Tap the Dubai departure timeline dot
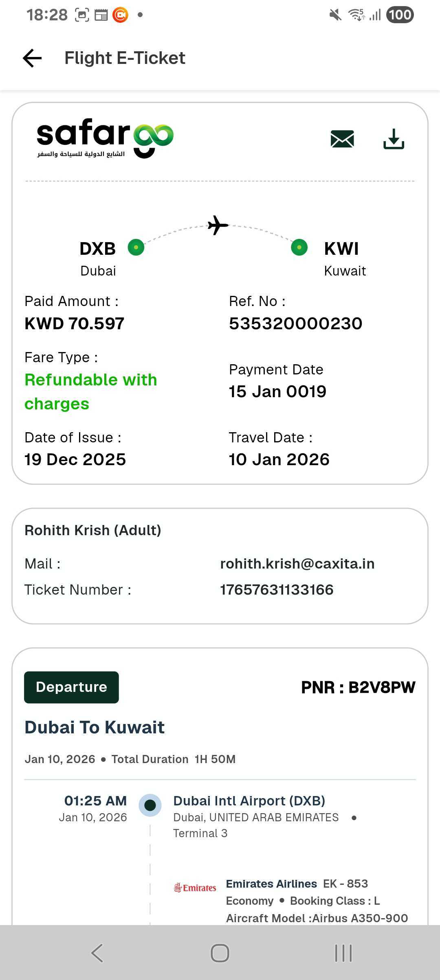The image size is (440, 980). coord(150,805)
